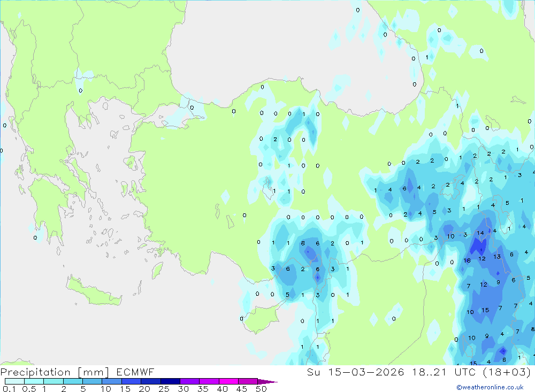535x392 pixels.
Task: Select the legend label "20"
Action: tap(144, 389)
